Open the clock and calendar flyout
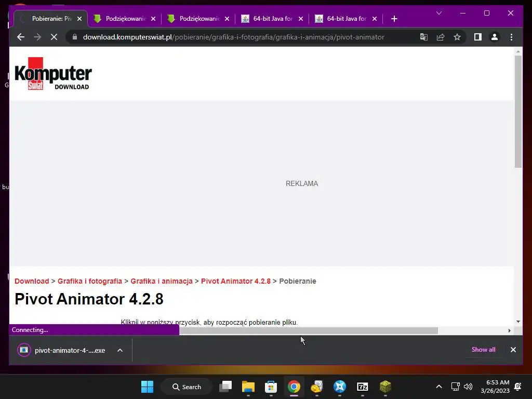The width and height of the screenshot is (532, 399). pos(495,387)
